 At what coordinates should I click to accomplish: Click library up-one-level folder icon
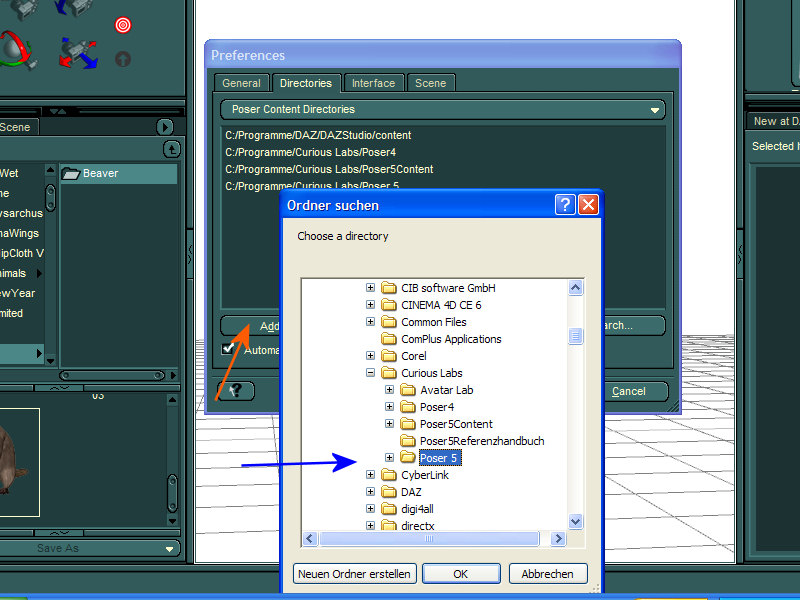coord(171,149)
